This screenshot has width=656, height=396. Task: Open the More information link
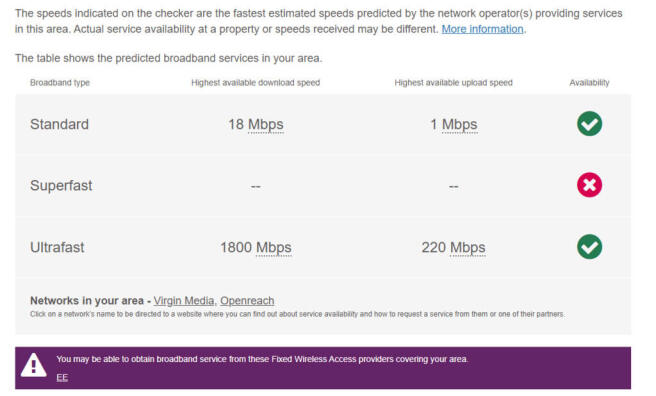[482, 29]
